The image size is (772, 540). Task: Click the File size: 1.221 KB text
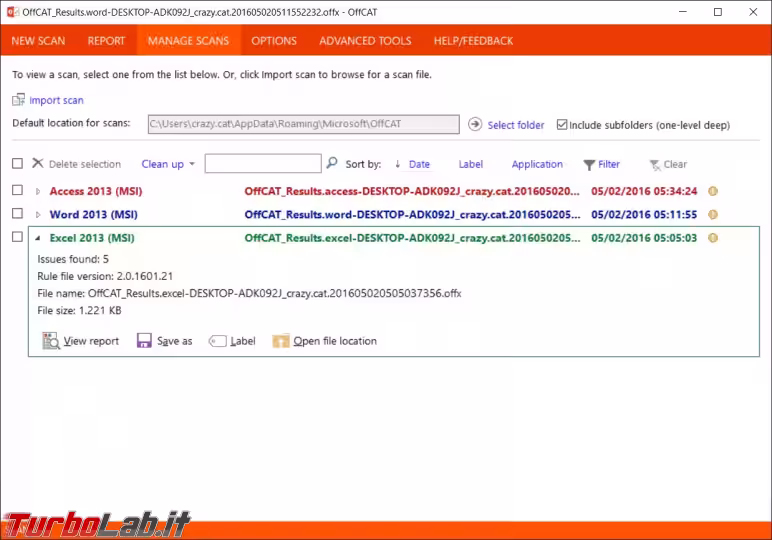79,311
